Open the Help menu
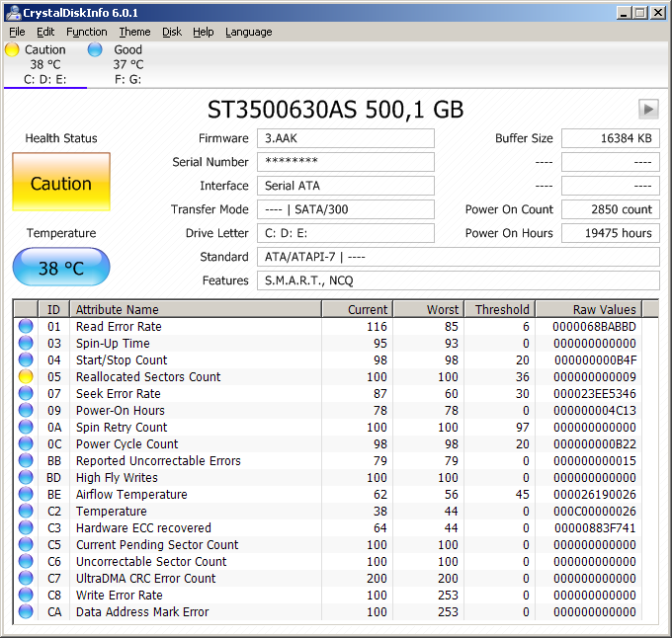This screenshot has height=638, width=672. pyautogui.click(x=204, y=33)
